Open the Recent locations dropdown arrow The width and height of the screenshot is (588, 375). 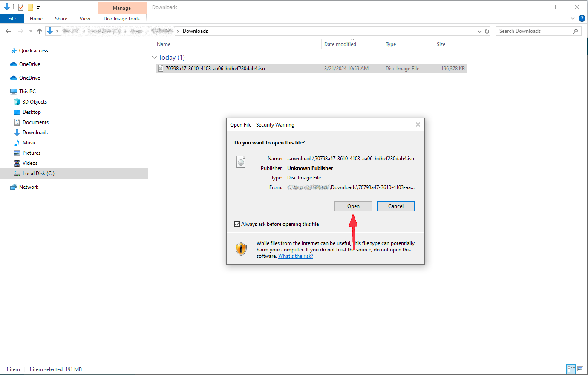31,31
